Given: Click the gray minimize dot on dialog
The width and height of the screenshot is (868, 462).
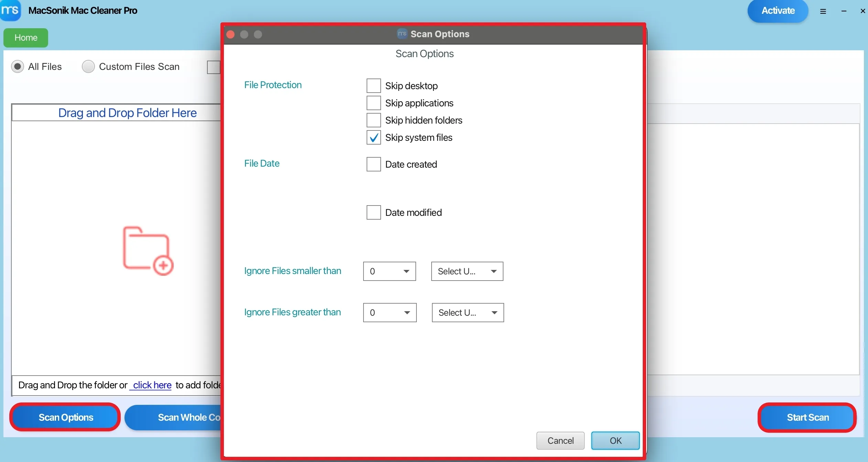Looking at the screenshot, I should click(x=245, y=34).
